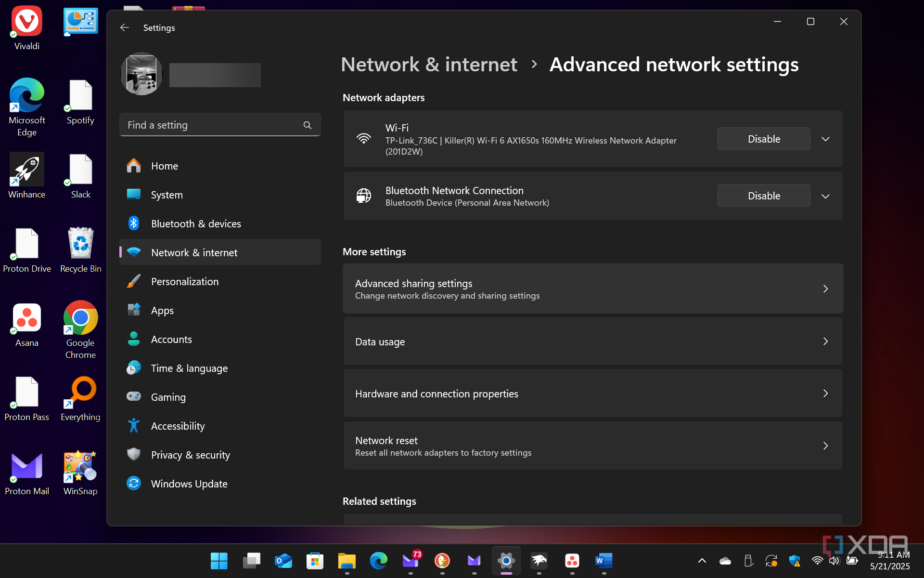Viewport: 924px width, 578px height.
Task: Click the Wi-Fi tray icon
Action: (817, 561)
